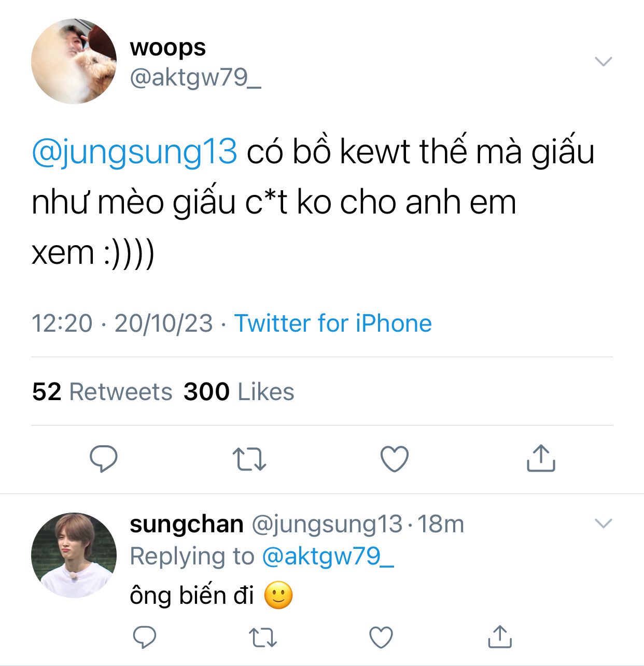This screenshot has height=666, width=644.
Task: View the 300 Likes list
Action: click(x=239, y=392)
